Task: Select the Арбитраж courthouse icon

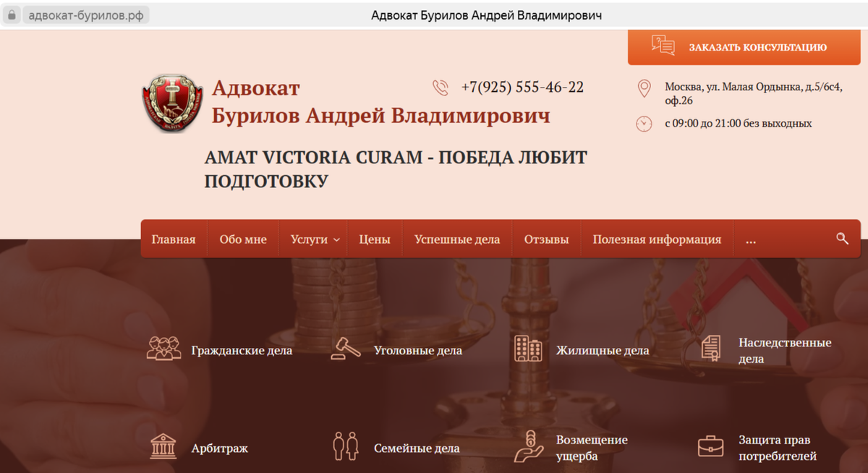Action: point(164,446)
